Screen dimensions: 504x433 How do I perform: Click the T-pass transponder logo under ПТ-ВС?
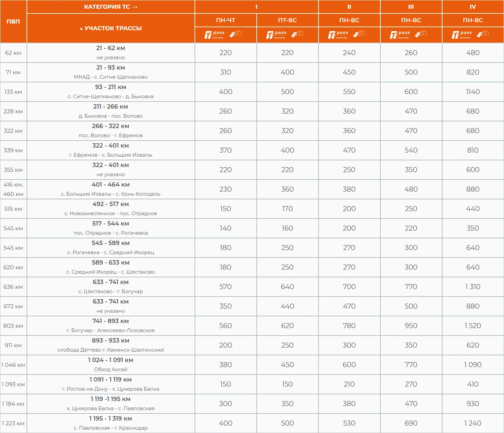(x=276, y=35)
